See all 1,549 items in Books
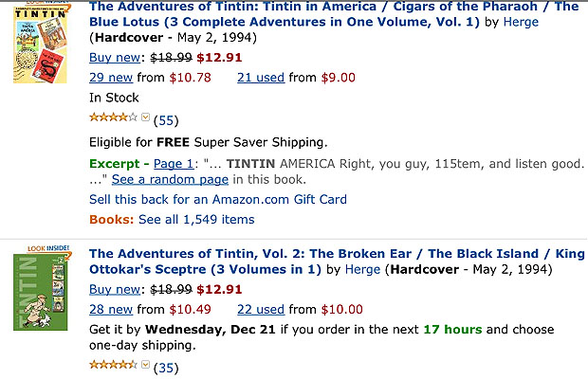 point(196,219)
